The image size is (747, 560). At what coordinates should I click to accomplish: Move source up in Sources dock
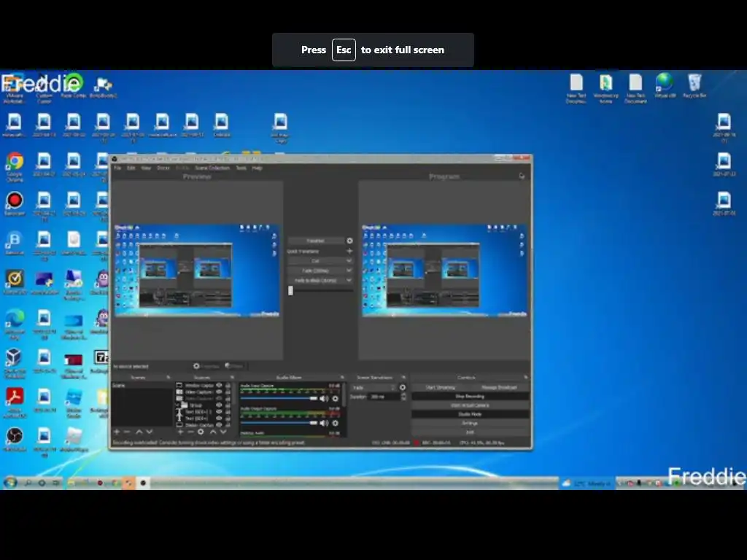point(213,432)
